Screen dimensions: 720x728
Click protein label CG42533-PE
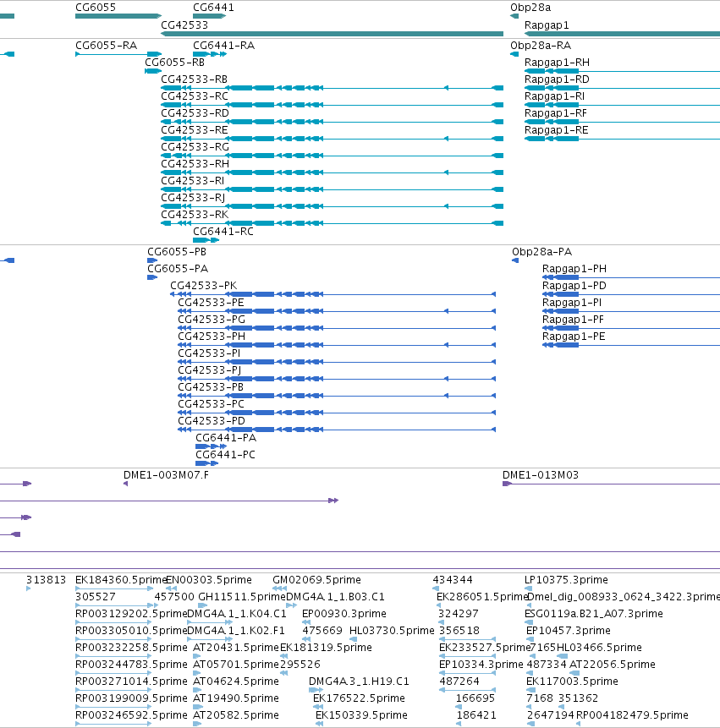[211, 303]
